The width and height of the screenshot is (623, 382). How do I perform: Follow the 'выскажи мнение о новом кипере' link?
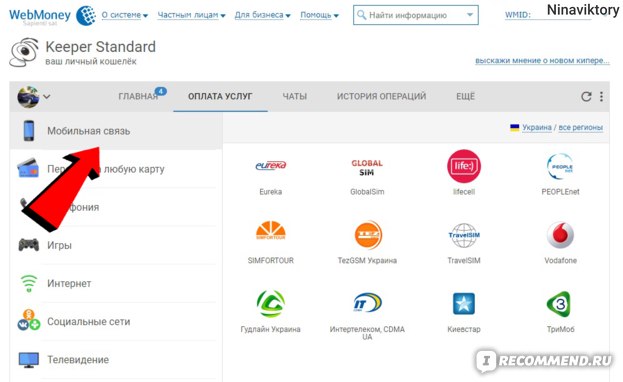542,60
